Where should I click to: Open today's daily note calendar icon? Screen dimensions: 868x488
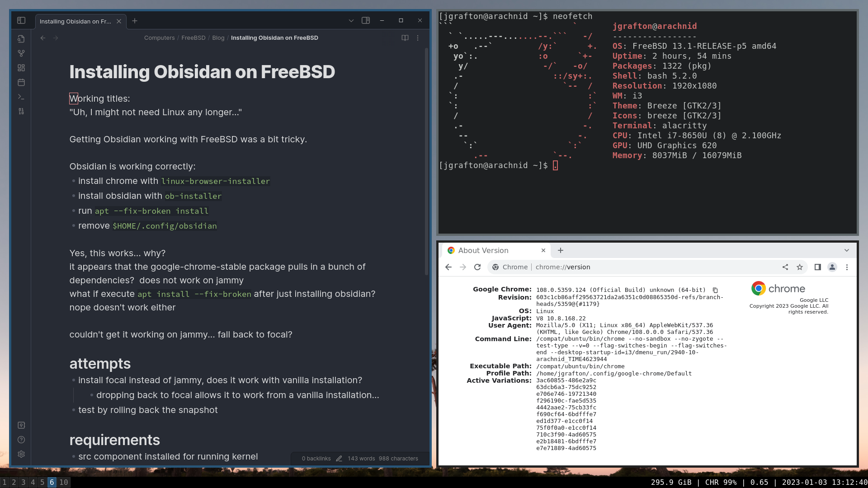click(21, 82)
